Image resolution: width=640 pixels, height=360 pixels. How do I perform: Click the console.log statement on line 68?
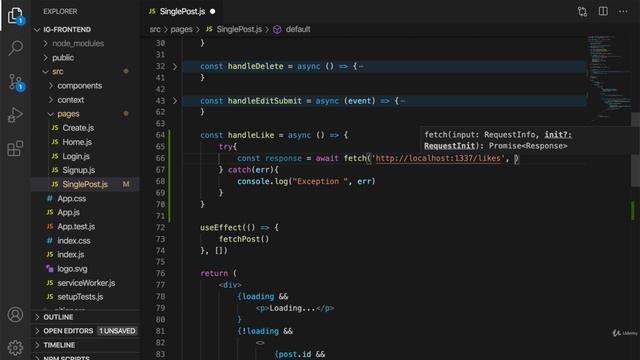pyautogui.click(x=306, y=181)
